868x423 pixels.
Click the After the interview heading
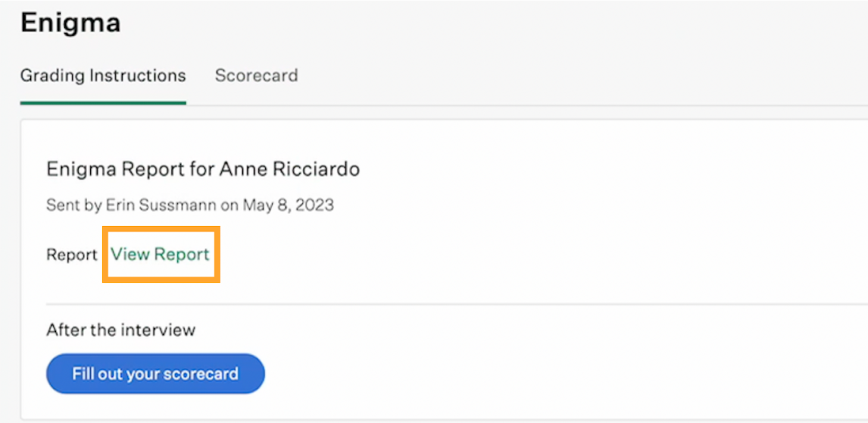point(121,330)
